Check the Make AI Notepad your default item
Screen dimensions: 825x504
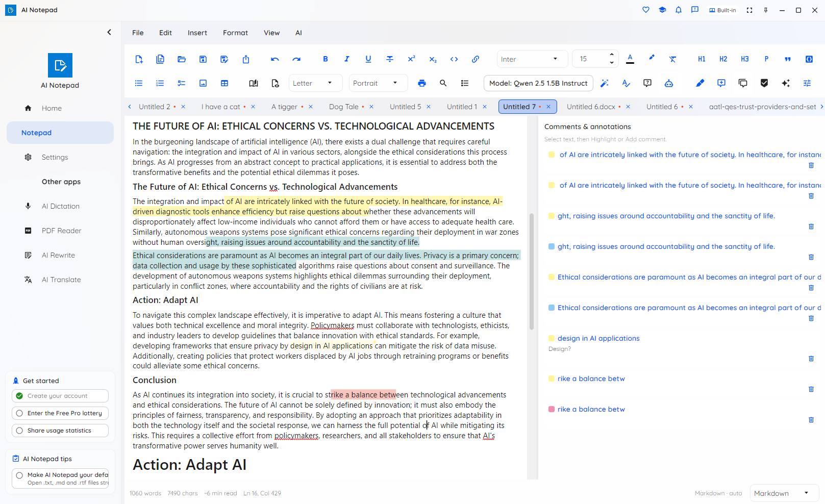(60, 478)
